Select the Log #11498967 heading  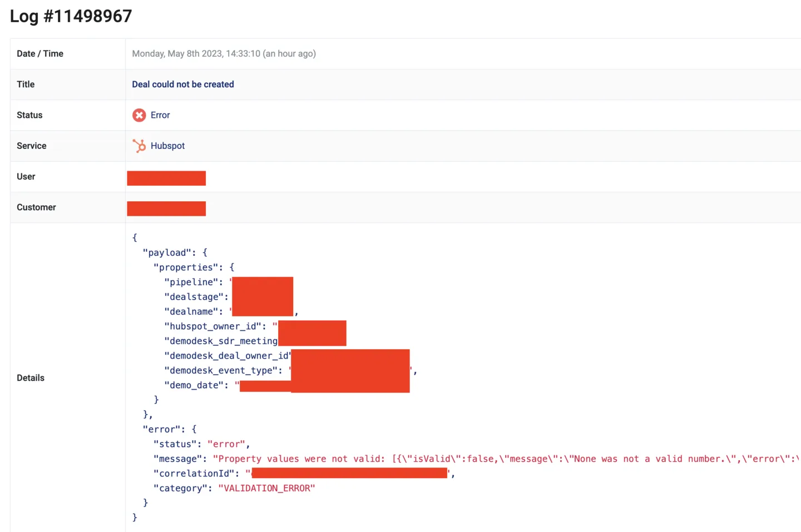pyautogui.click(x=71, y=16)
